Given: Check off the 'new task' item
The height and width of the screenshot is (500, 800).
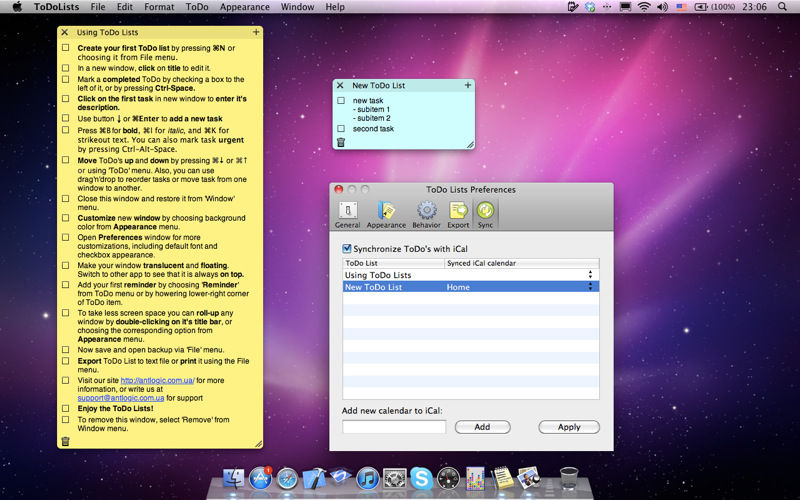Looking at the screenshot, I should [341, 101].
